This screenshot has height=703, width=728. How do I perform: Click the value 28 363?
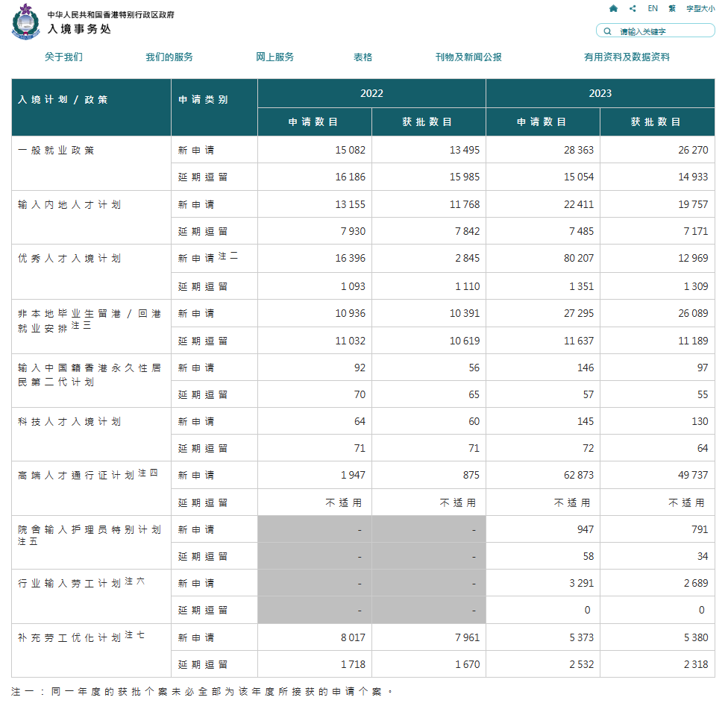point(579,151)
